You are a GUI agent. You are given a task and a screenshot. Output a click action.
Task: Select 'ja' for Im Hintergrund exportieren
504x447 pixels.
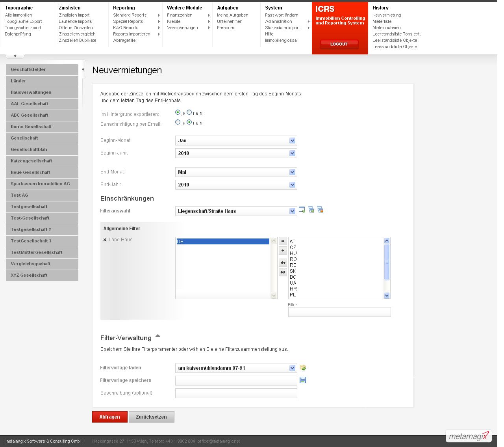[178, 112]
